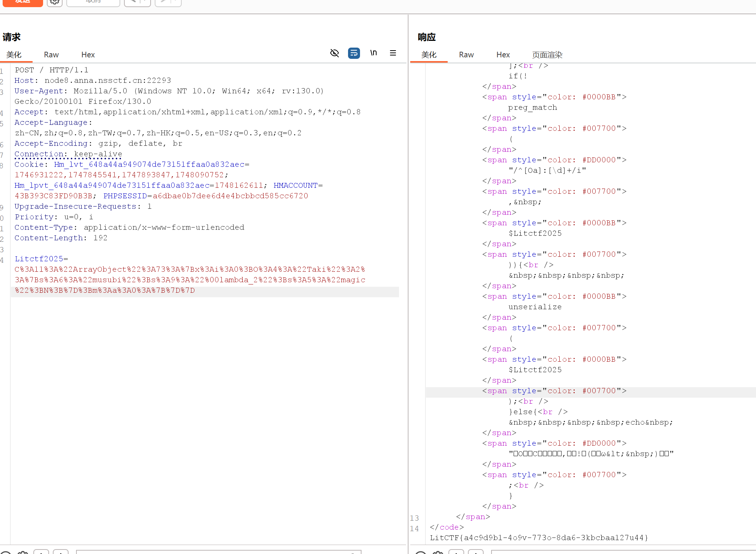
Task: Click the first '$Litctf2025' in response
Action: click(535, 234)
